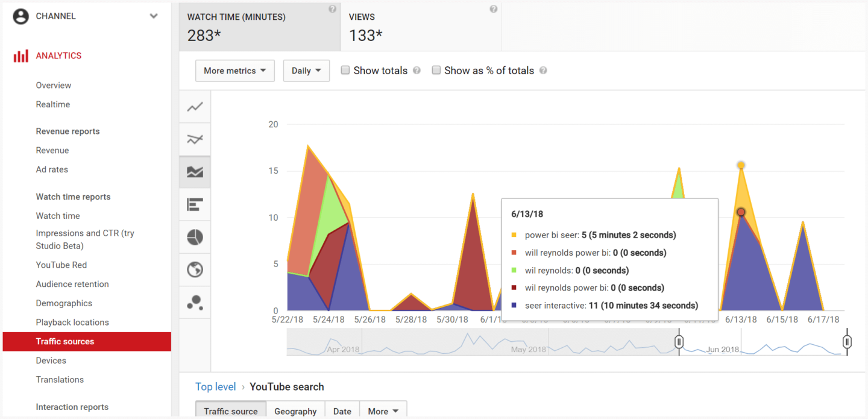Open the pie chart visualization
This screenshot has height=419, width=868.
pos(194,237)
